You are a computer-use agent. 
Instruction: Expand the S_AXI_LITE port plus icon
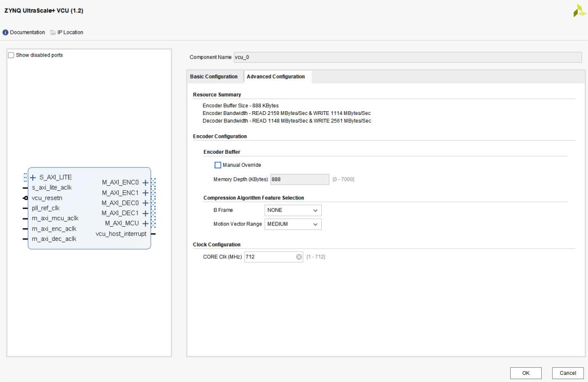point(33,178)
